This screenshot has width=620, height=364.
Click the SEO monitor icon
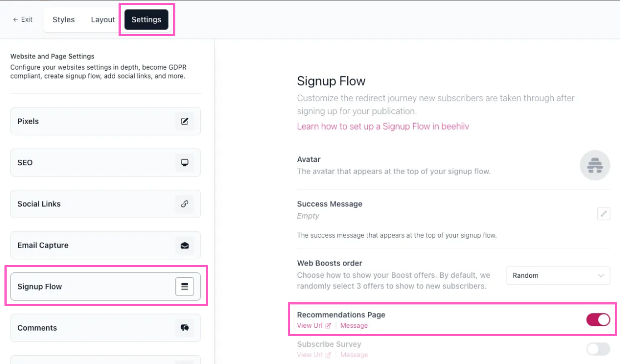[x=185, y=163]
